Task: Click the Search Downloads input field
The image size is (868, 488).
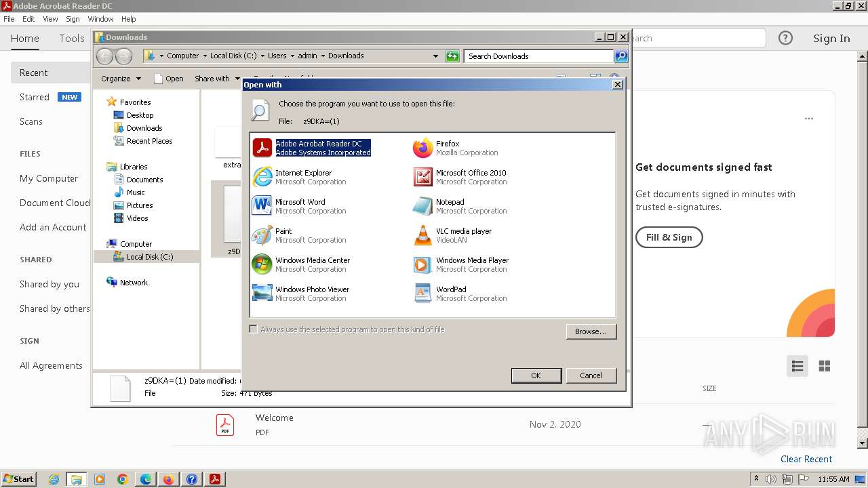Action: pos(539,56)
